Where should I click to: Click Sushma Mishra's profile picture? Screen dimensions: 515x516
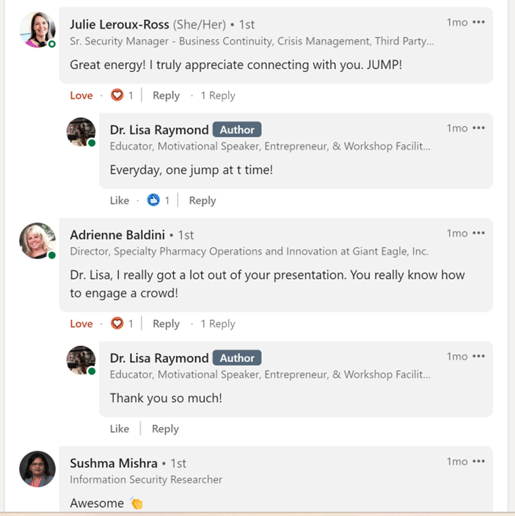click(37, 469)
